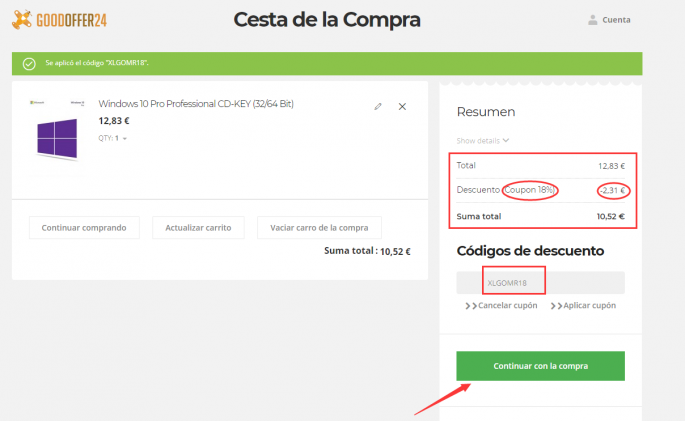Click the Aplicar cupón link

[591, 305]
